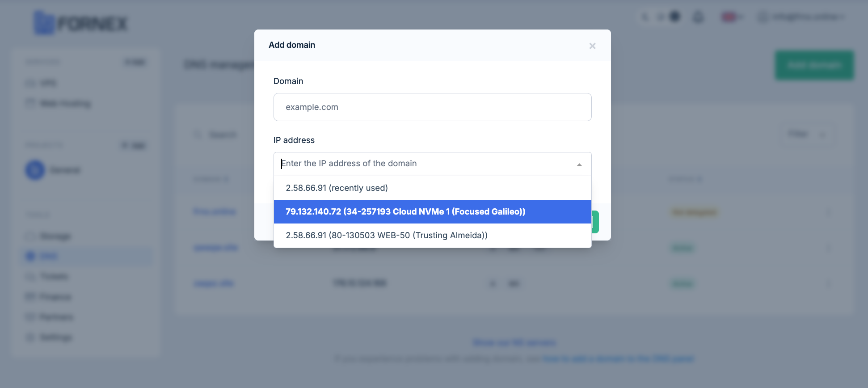Choose the 79.132.140.72 Cloud NVMe option
Image resolution: width=868 pixels, height=388 pixels.
[432, 211]
